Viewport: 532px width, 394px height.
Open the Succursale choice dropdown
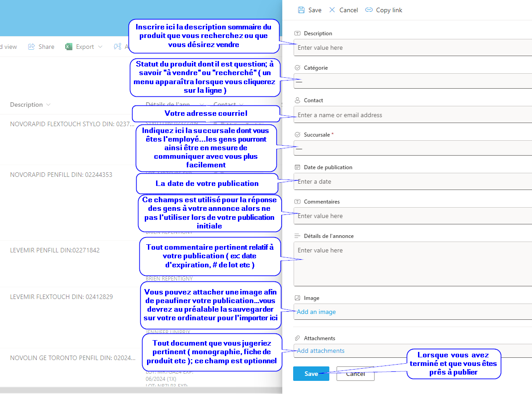[x=413, y=148]
